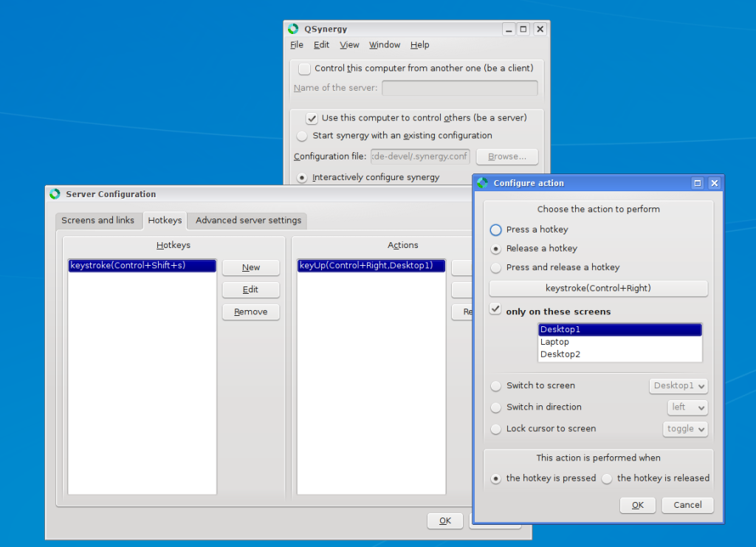
Task: Expand the 'left' direction dropdown
Action: pos(687,407)
